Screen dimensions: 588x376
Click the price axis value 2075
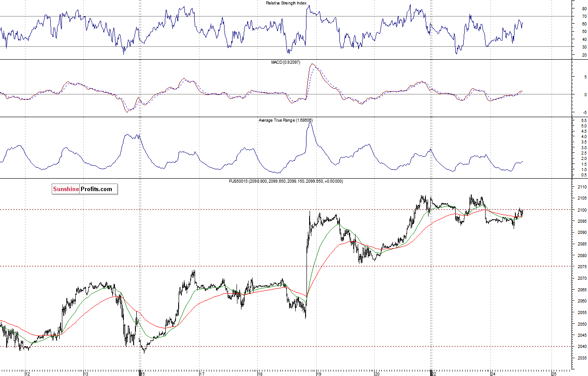(x=582, y=267)
